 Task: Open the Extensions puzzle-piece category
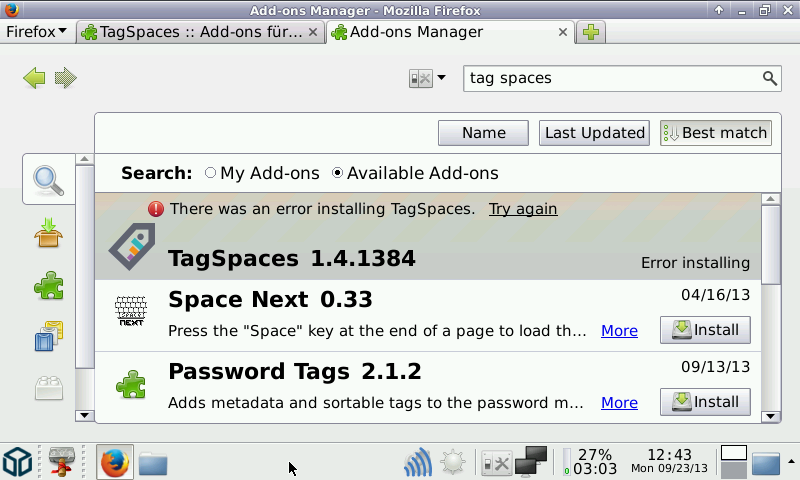pos(48,287)
